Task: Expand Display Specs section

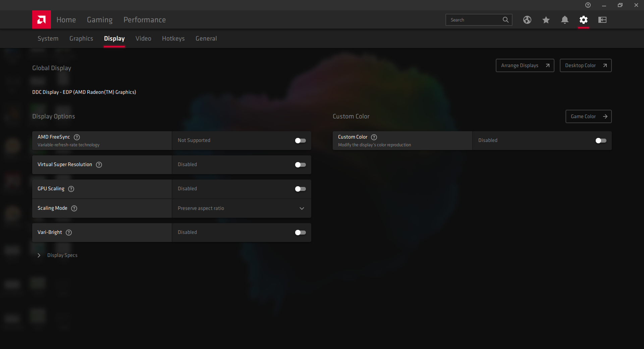Action: (58, 255)
